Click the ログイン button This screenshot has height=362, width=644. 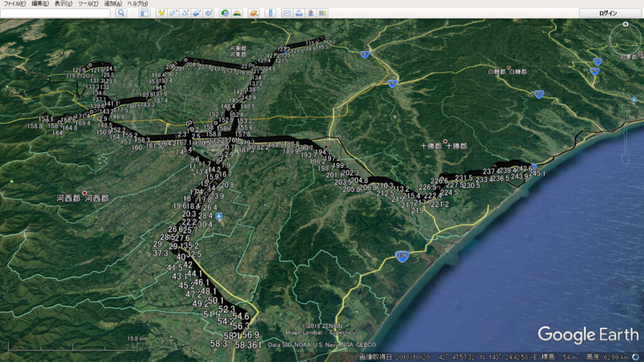(x=608, y=13)
